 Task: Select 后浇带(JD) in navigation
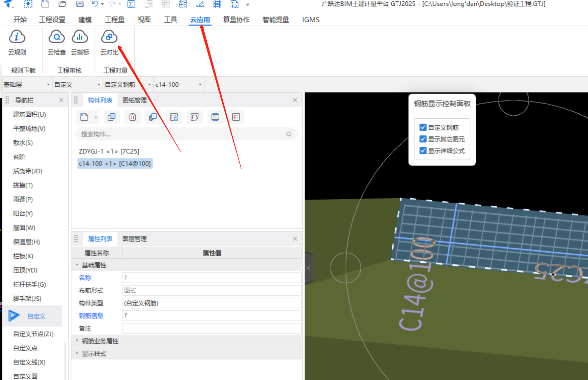click(28, 171)
